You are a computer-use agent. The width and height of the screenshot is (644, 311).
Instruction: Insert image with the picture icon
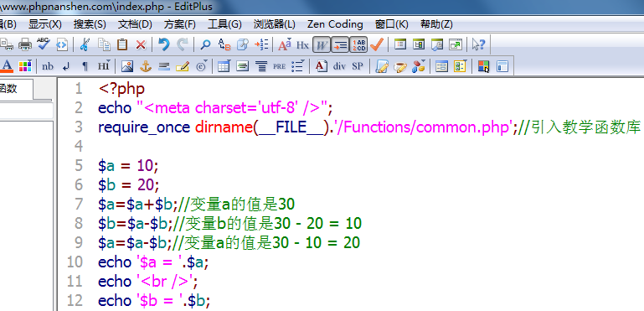(x=127, y=66)
